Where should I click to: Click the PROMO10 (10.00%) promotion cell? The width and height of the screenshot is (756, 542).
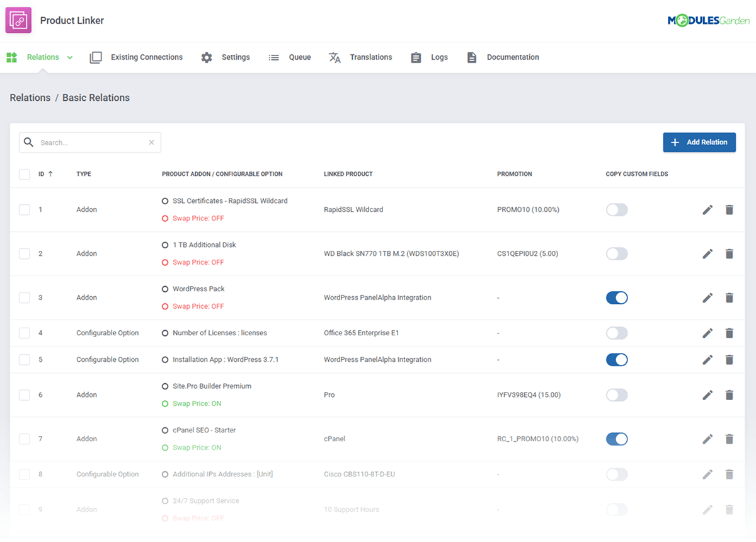pyautogui.click(x=528, y=210)
